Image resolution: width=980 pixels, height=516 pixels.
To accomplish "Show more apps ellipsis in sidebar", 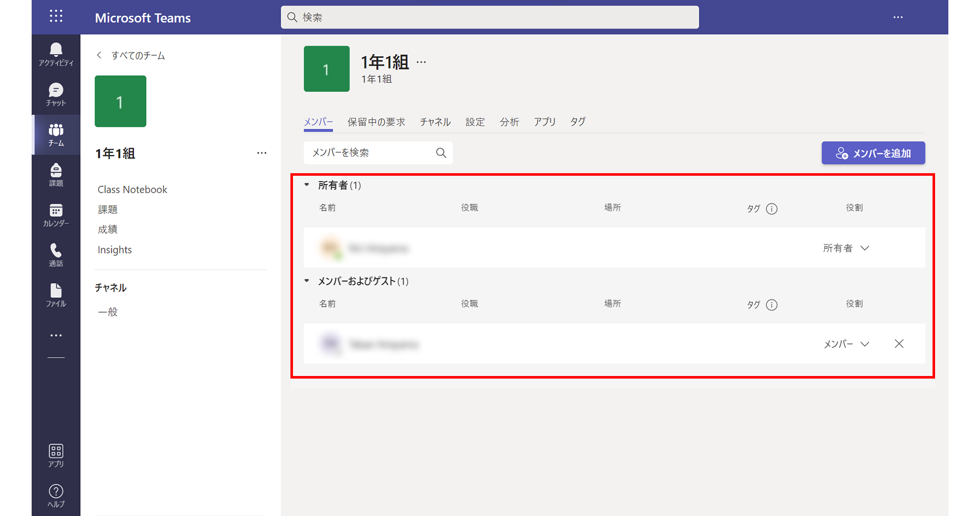I will pyautogui.click(x=56, y=336).
